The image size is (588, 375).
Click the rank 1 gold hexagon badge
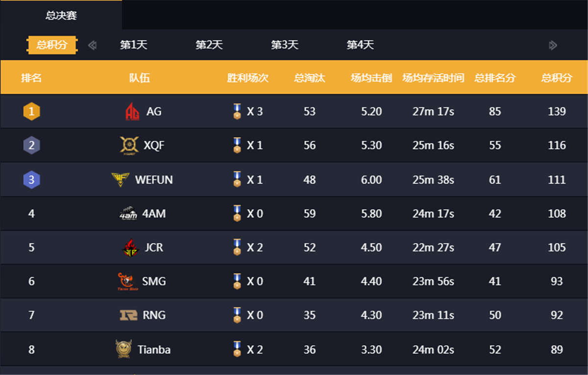click(x=31, y=111)
